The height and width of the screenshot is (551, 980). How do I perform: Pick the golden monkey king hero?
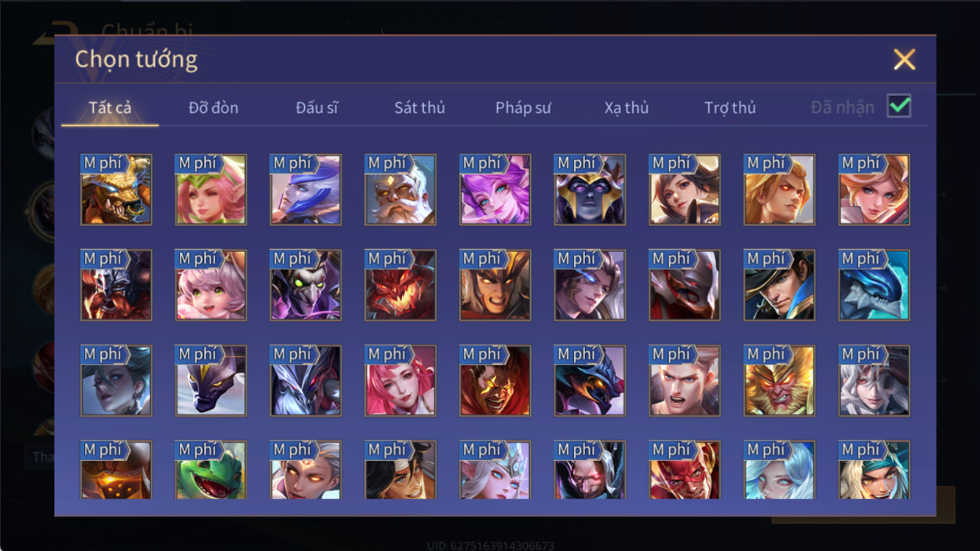click(x=780, y=381)
